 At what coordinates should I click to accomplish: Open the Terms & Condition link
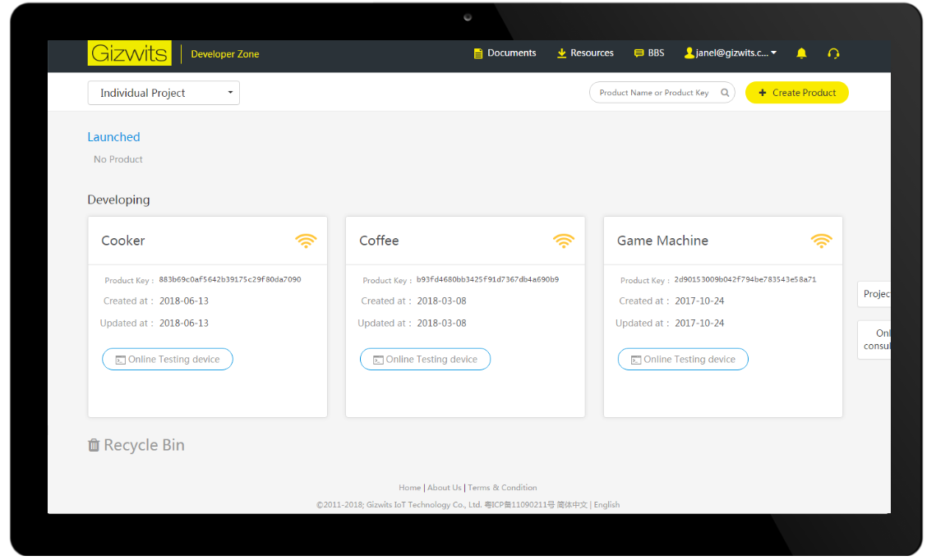[502, 487]
